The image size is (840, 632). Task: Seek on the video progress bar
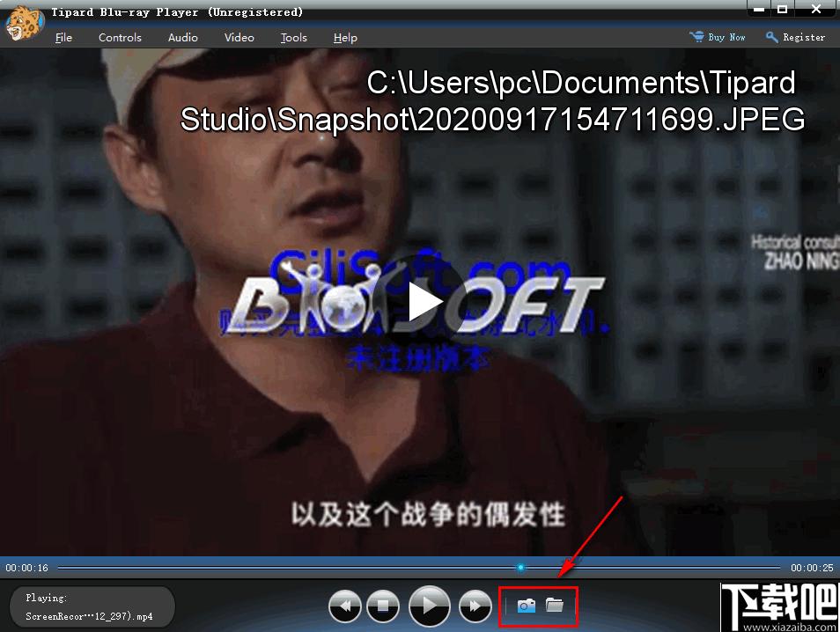coord(418,567)
